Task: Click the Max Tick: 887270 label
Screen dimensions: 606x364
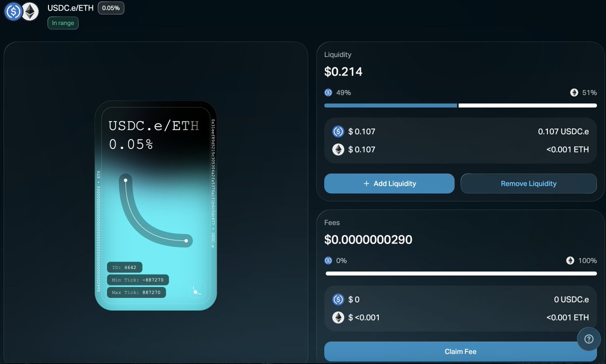Action: point(136,292)
